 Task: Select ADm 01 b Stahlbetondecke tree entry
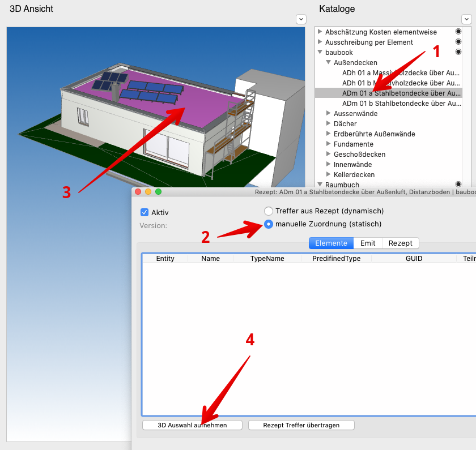pos(401,104)
